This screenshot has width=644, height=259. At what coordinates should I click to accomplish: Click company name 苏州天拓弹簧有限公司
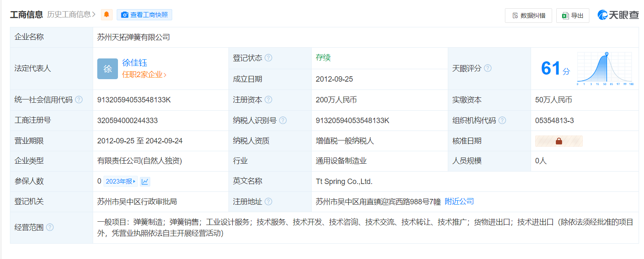(x=134, y=37)
